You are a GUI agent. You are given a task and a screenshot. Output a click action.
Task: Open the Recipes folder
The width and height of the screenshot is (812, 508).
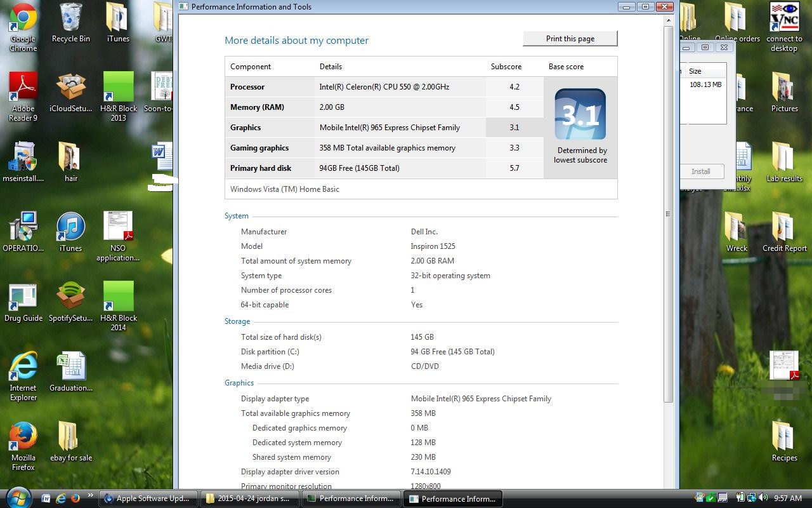784,442
